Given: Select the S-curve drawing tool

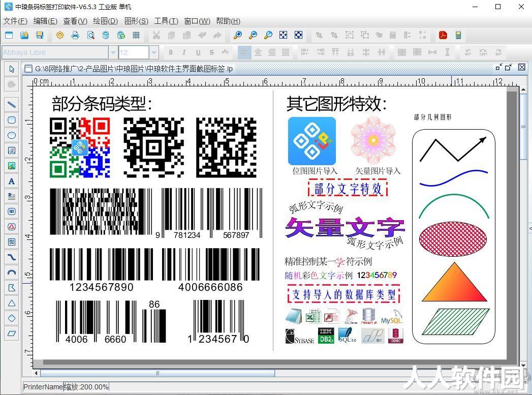Looking at the screenshot, I should point(12,257).
